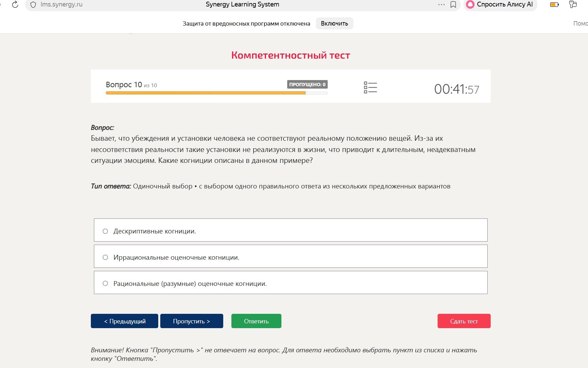This screenshot has width=588, height=368.
Task: Skip question with 'Пропустить >' button
Action: tap(192, 321)
